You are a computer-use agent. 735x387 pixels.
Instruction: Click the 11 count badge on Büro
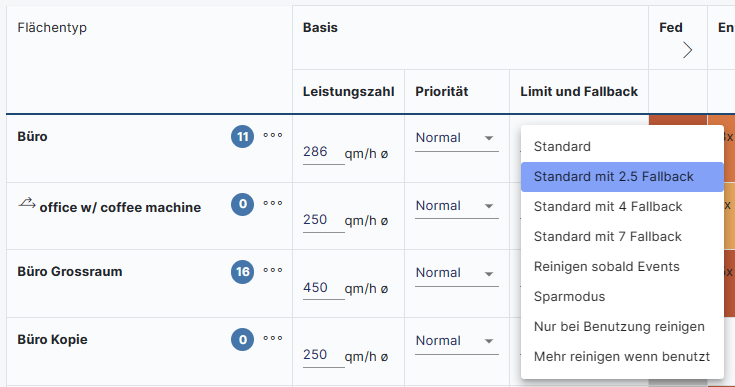click(x=242, y=136)
